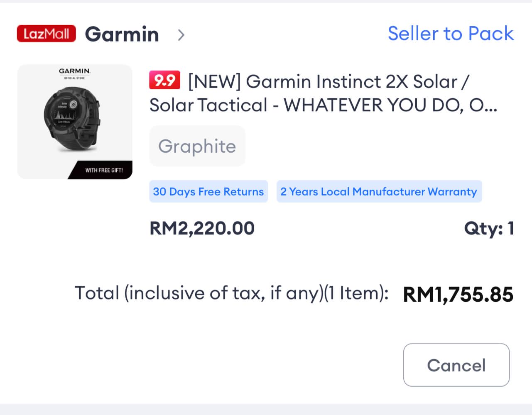Tap the (1 Item) count text
The width and height of the screenshot is (532, 415).
click(356, 293)
